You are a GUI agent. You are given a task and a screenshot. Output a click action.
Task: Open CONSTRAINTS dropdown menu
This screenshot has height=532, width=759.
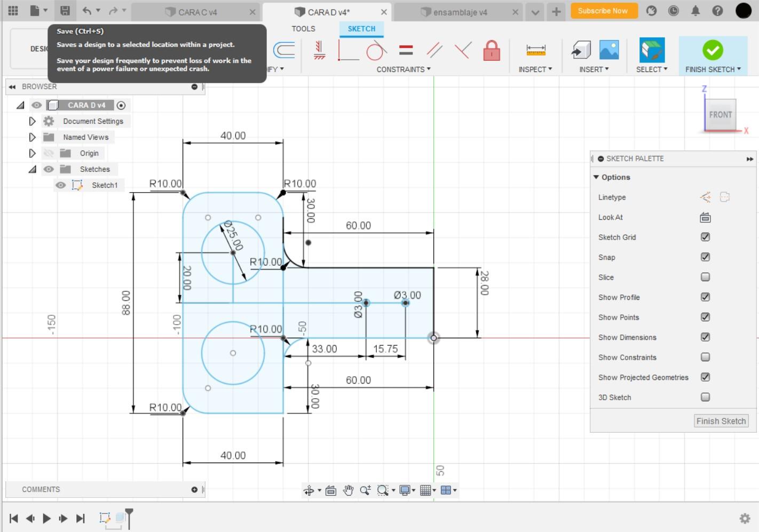pos(404,69)
